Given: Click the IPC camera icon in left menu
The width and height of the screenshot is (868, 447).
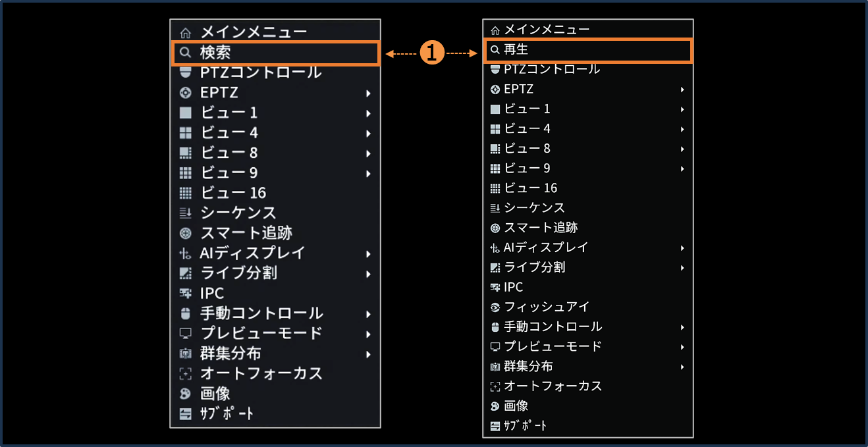Looking at the screenshot, I should (186, 294).
